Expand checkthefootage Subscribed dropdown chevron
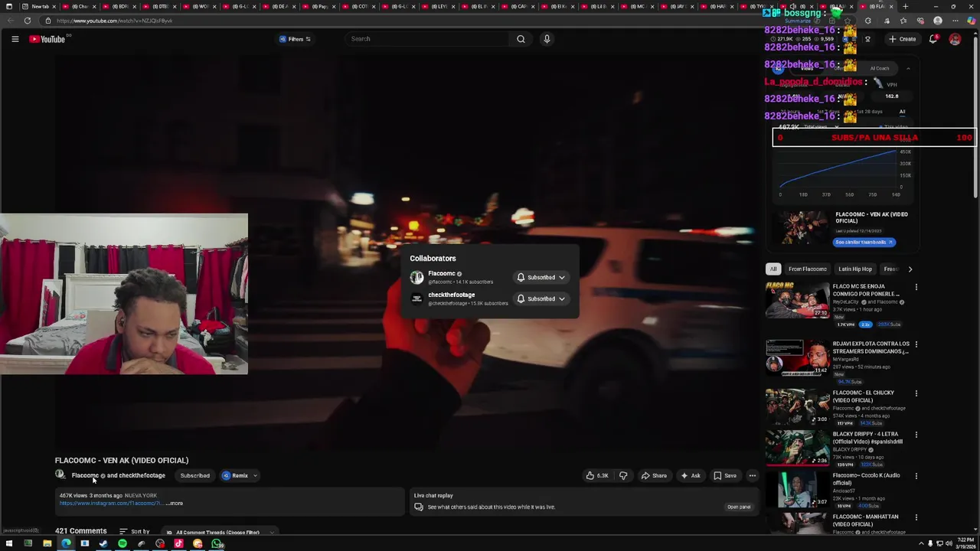Viewport: 980px width, 551px height. (561, 299)
